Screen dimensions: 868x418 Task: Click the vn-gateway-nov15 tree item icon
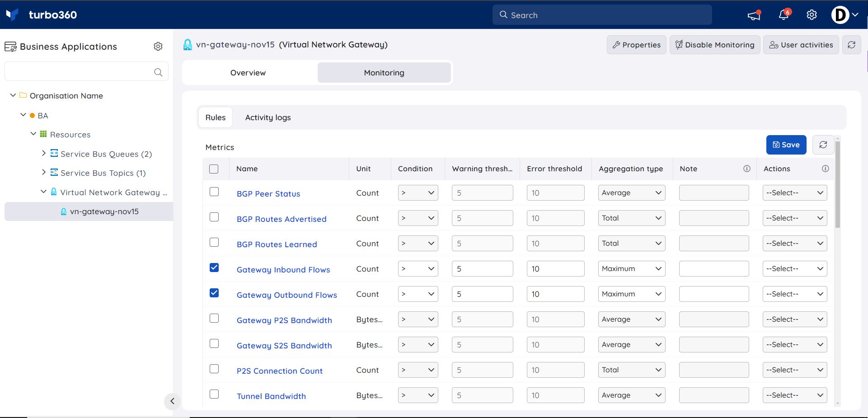click(x=64, y=211)
